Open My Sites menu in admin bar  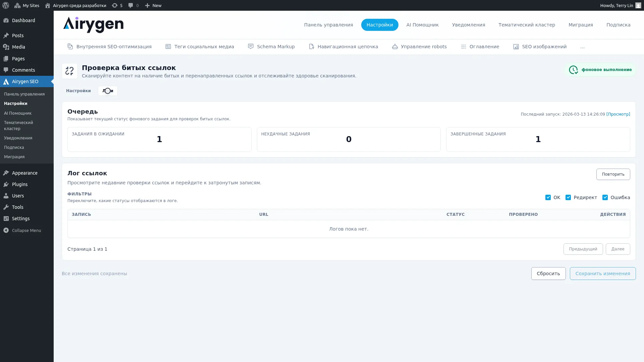[x=27, y=5]
